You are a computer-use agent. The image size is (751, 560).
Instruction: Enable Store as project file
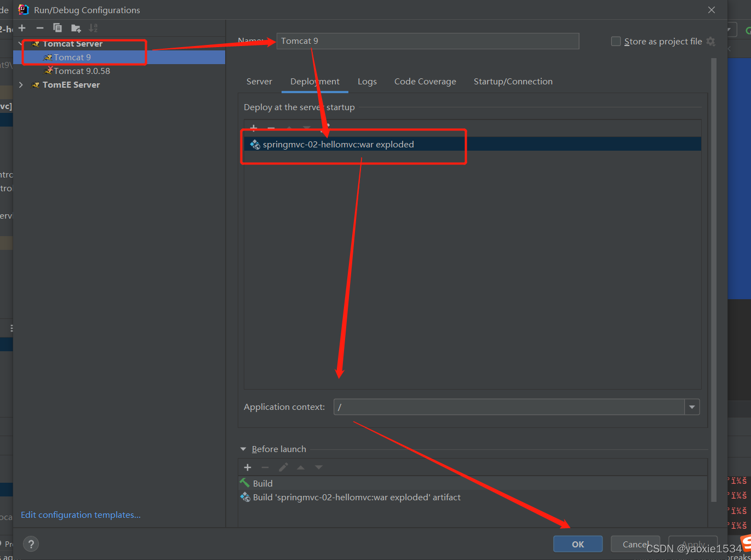pos(616,42)
